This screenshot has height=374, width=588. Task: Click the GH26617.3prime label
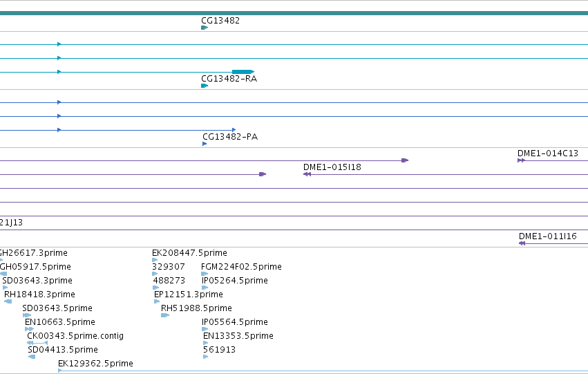(x=34, y=253)
